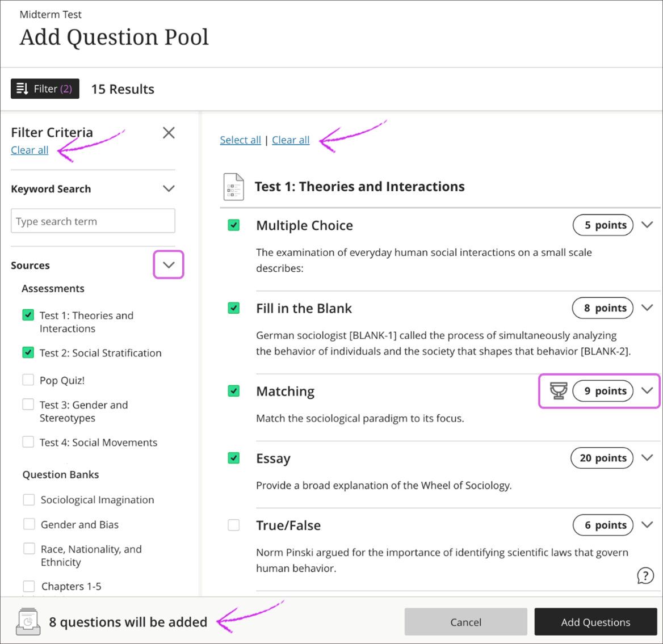Collapse the Sources filter section
The height and width of the screenshot is (644, 663).
(169, 265)
